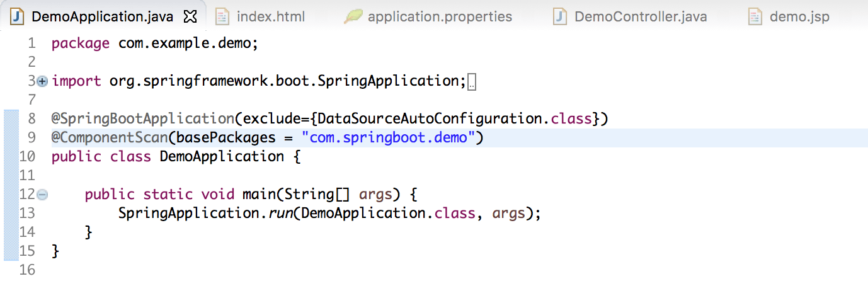Open the application.properties tab
The width and height of the screenshot is (868, 286).
click(439, 16)
